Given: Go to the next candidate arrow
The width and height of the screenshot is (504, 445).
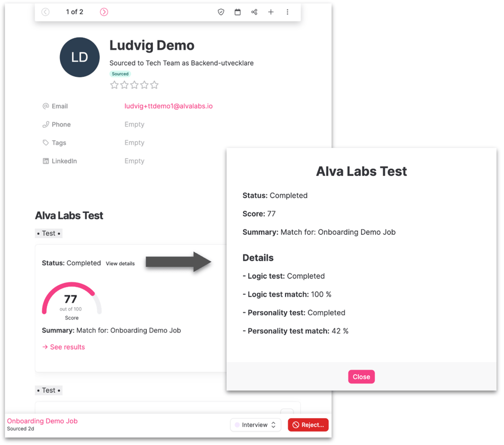Looking at the screenshot, I should [x=104, y=12].
